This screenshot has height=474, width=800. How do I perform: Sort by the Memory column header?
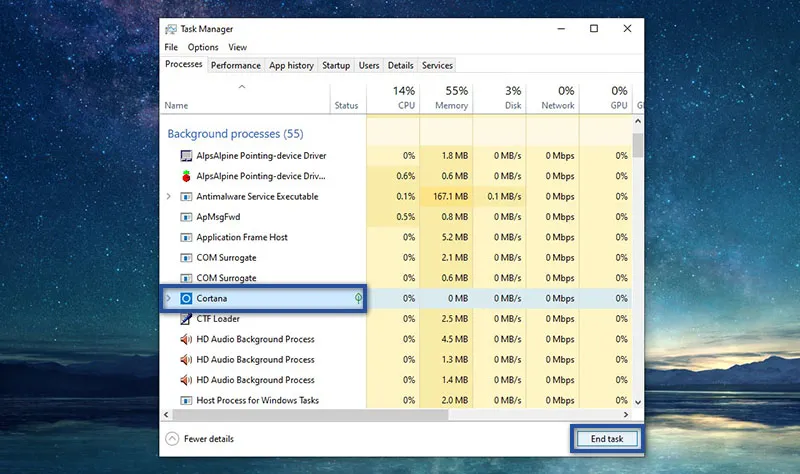(446, 98)
